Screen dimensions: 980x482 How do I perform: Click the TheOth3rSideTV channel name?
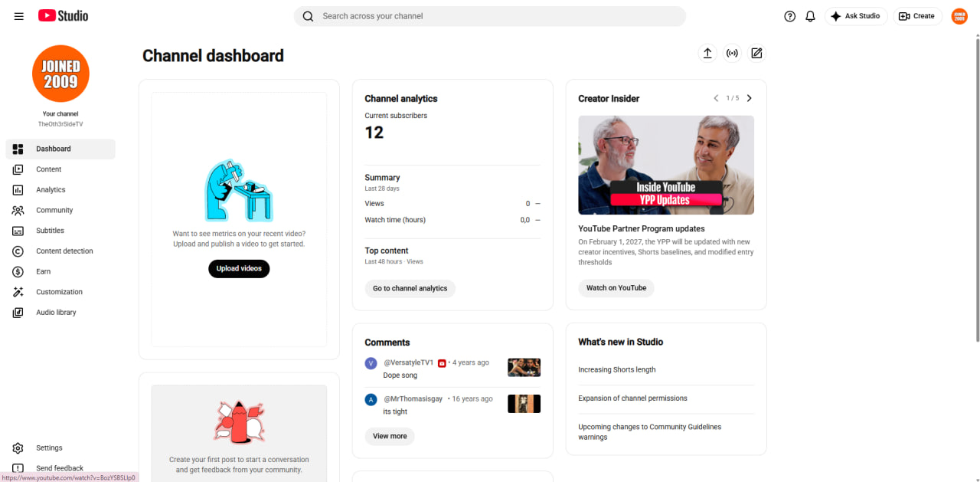(x=60, y=124)
